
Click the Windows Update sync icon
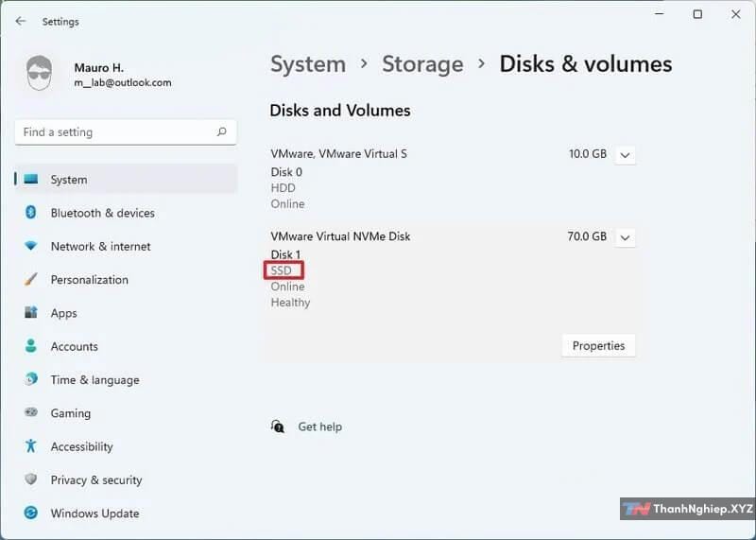pos(31,513)
